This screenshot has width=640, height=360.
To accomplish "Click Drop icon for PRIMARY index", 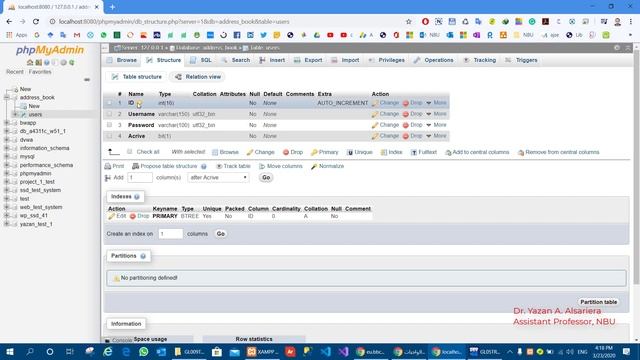I will pyautogui.click(x=133, y=216).
